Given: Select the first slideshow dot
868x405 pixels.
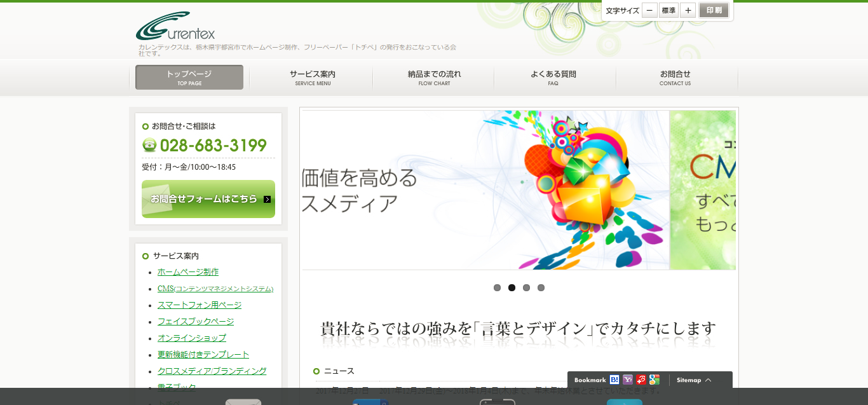Looking at the screenshot, I should (497, 287).
